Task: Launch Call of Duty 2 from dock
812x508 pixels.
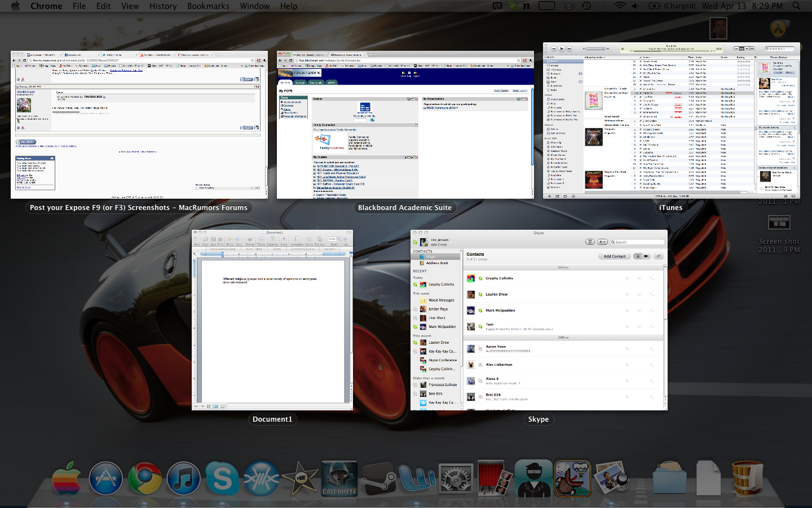Action: (x=339, y=479)
